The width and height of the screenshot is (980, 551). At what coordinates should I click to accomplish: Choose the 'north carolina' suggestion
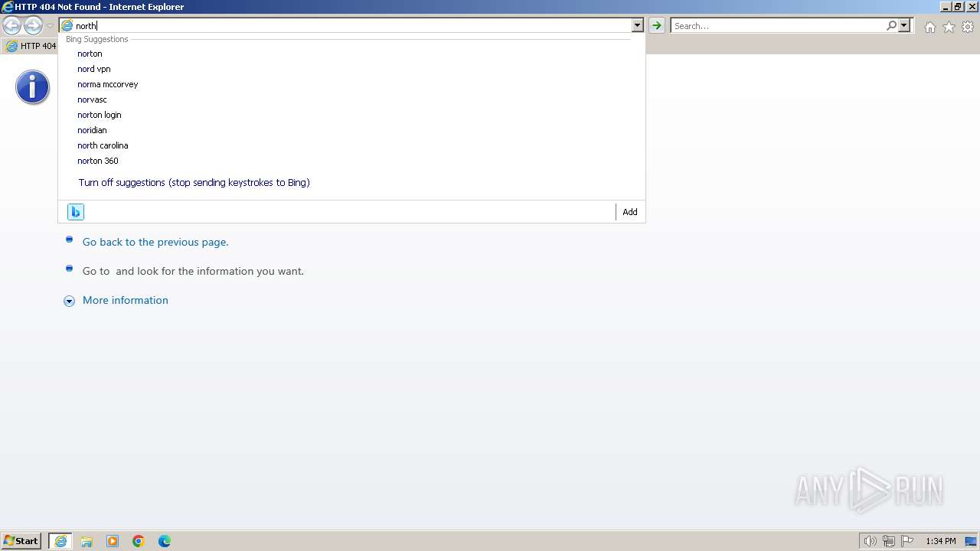coord(351,145)
